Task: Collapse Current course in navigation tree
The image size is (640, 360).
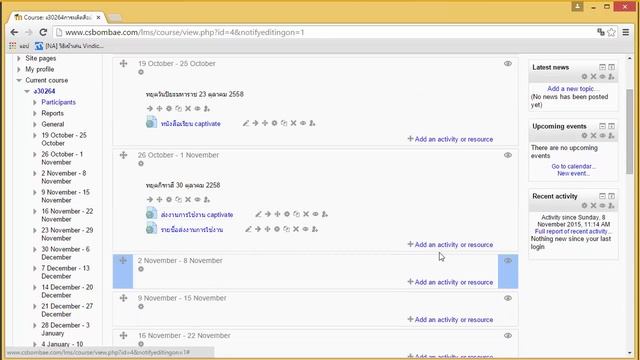Action: pyautogui.click(x=19, y=80)
